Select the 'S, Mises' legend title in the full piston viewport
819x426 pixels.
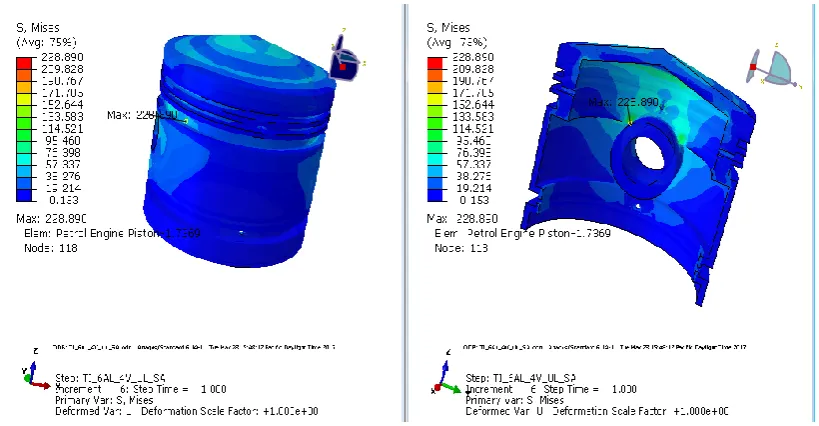38,28
